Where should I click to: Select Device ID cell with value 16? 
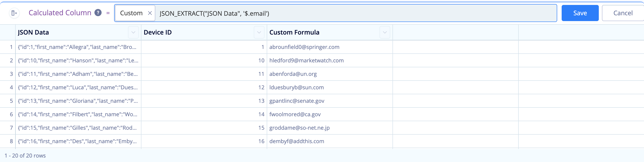pos(204,141)
